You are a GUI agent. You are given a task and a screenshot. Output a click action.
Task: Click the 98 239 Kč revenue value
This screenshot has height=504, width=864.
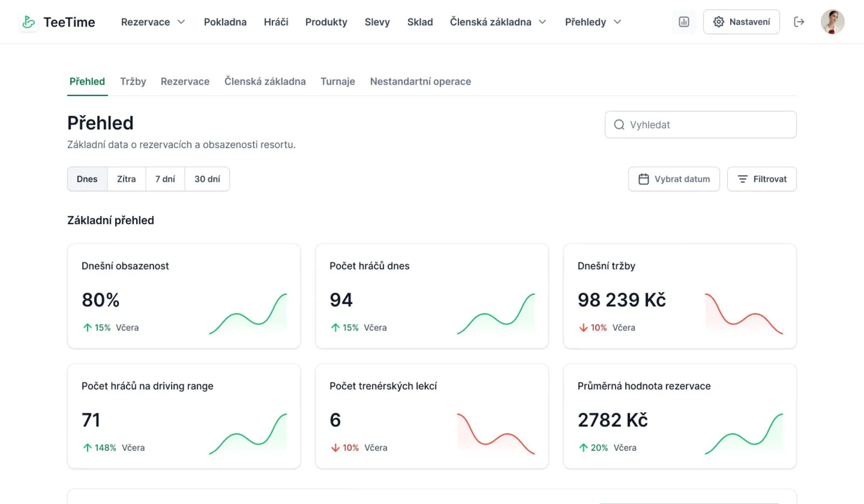(622, 300)
